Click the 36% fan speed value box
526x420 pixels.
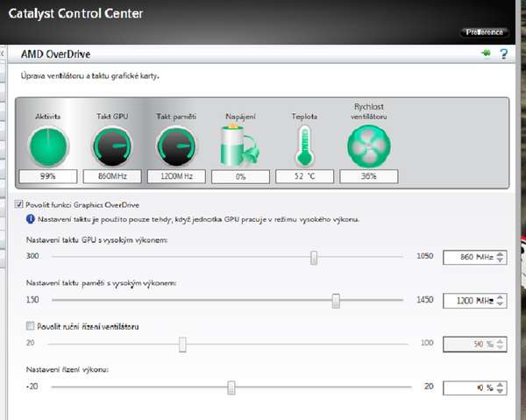point(369,176)
